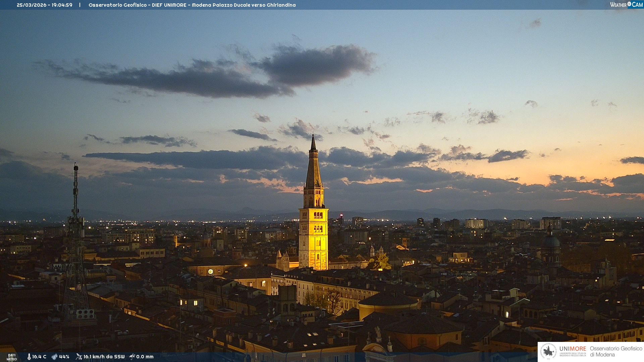Click the thermometer temperature icon
Image resolution: width=644 pixels, height=362 pixels.
pyautogui.click(x=29, y=357)
